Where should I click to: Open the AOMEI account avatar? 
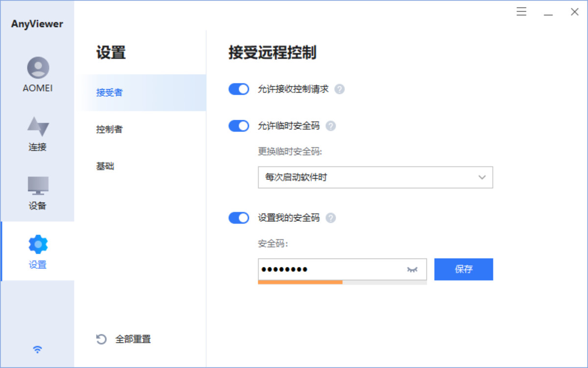(x=38, y=68)
